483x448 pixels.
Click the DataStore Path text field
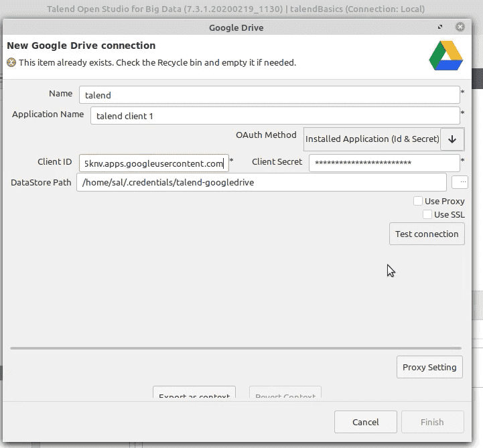(x=261, y=182)
